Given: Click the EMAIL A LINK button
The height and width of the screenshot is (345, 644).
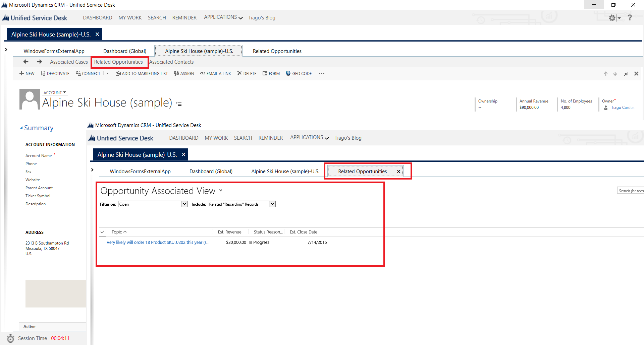Looking at the screenshot, I should pyautogui.click(x=216, y=73).
